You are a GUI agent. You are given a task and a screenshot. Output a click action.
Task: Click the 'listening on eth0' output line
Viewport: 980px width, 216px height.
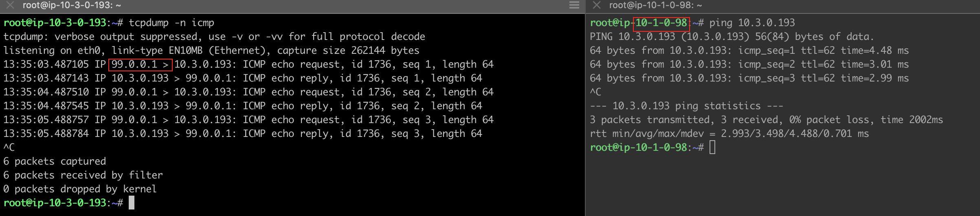point(211,51)
